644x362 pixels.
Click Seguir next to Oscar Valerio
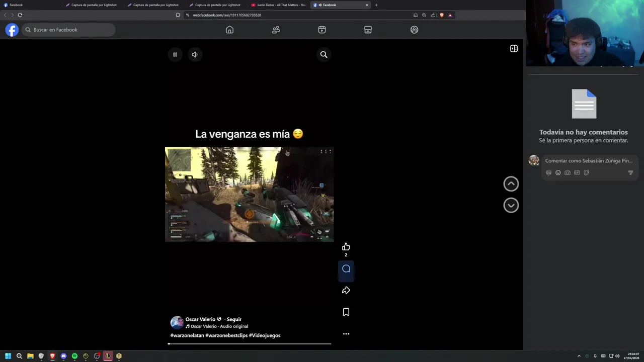point(234,319)
